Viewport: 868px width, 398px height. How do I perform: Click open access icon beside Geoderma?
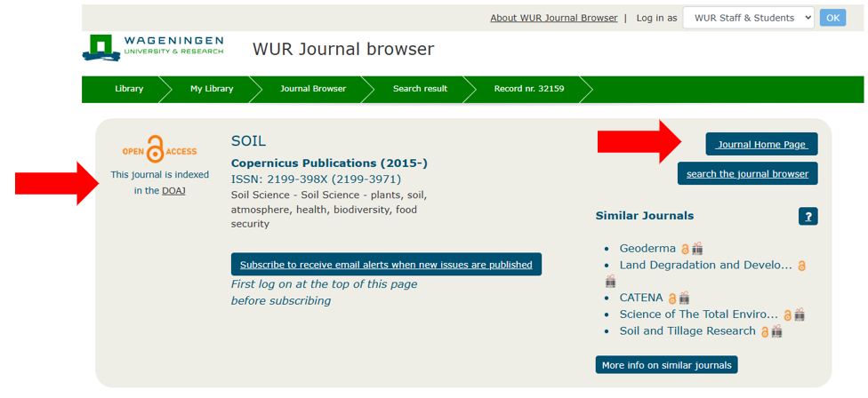(x=685, y=249)
